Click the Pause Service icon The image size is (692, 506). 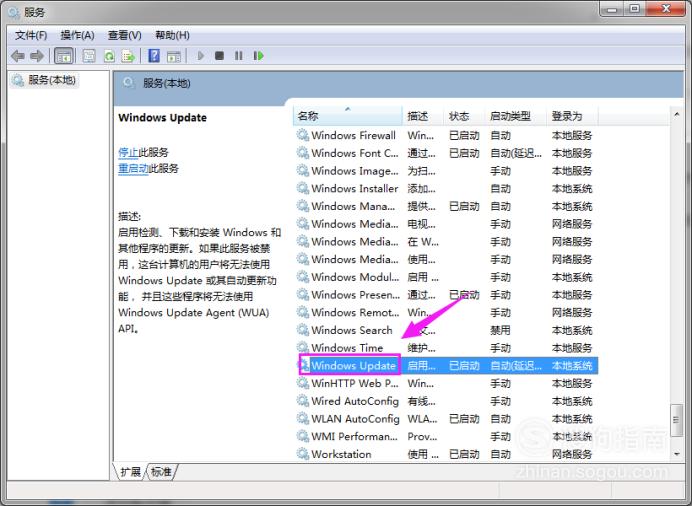239,56
